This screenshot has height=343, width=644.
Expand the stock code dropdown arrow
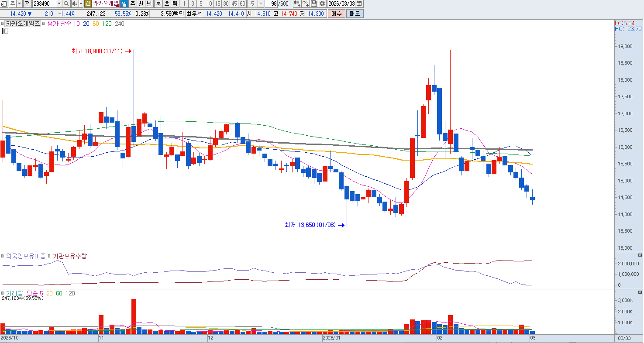click(59, 3)
